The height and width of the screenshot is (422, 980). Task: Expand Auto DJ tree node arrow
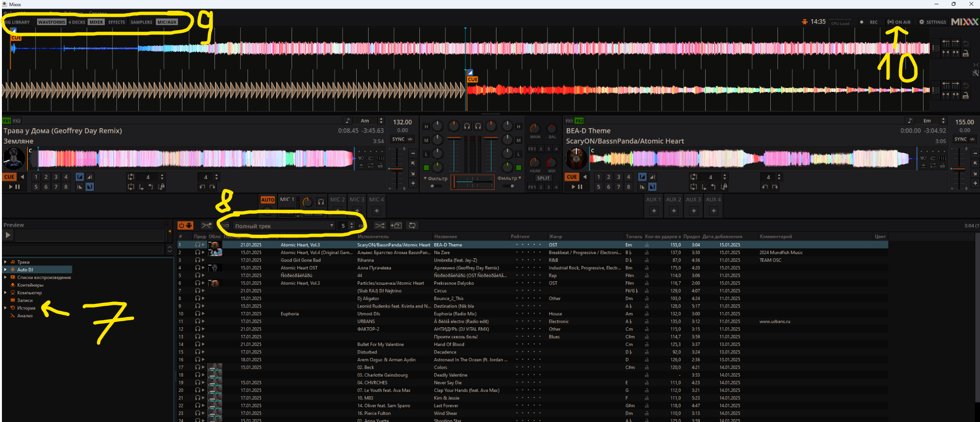(5, 270)
